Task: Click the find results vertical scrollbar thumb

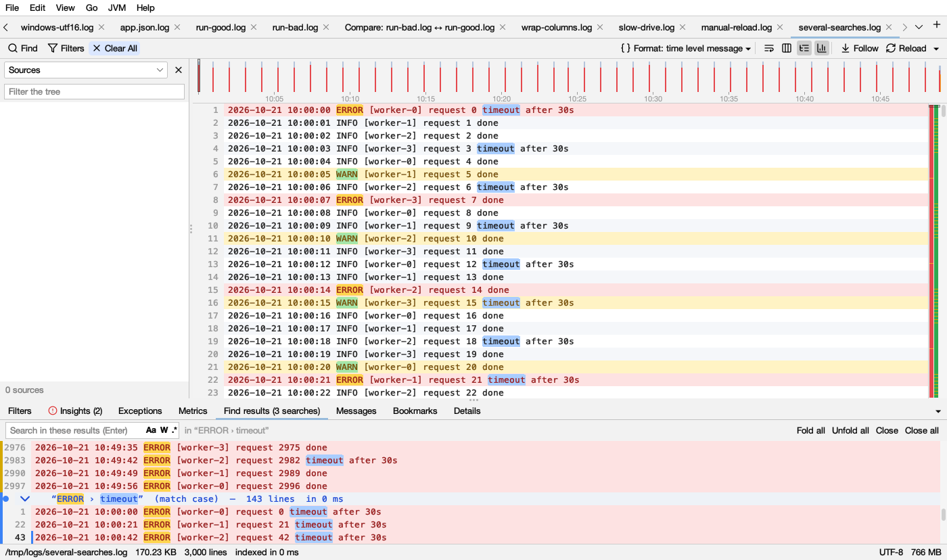Action: (x=944, y=515)
